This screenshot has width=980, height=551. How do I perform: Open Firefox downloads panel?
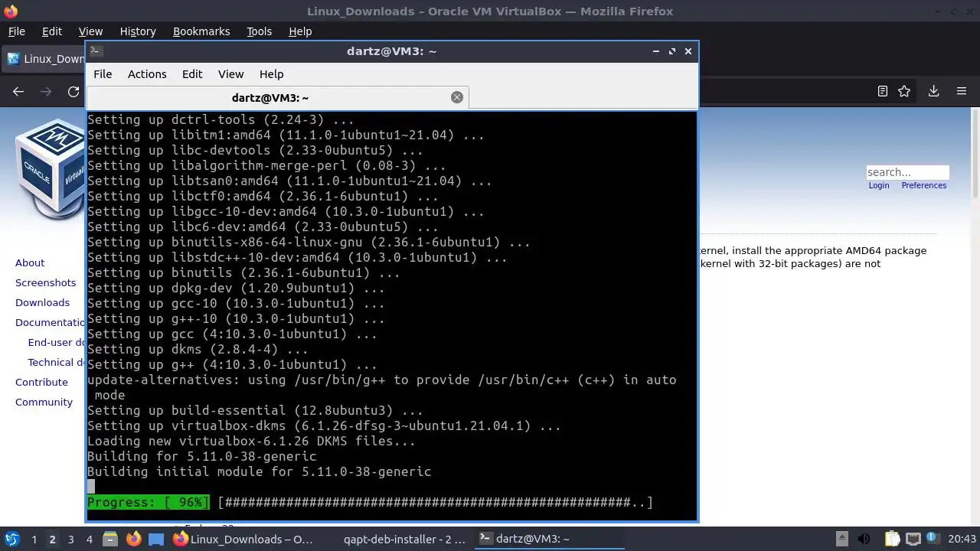934,91
